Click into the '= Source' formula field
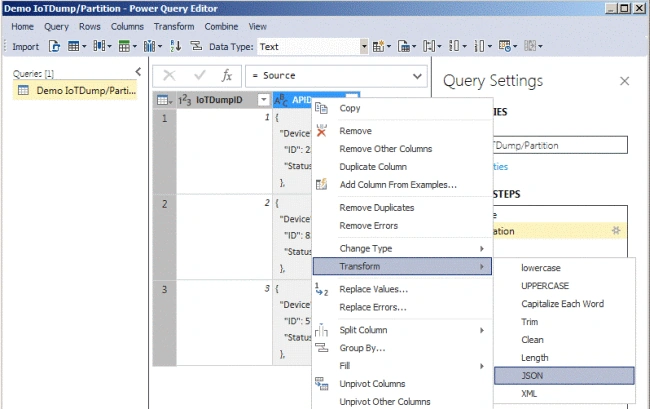650x409 pixels. [x=327, y=76]
